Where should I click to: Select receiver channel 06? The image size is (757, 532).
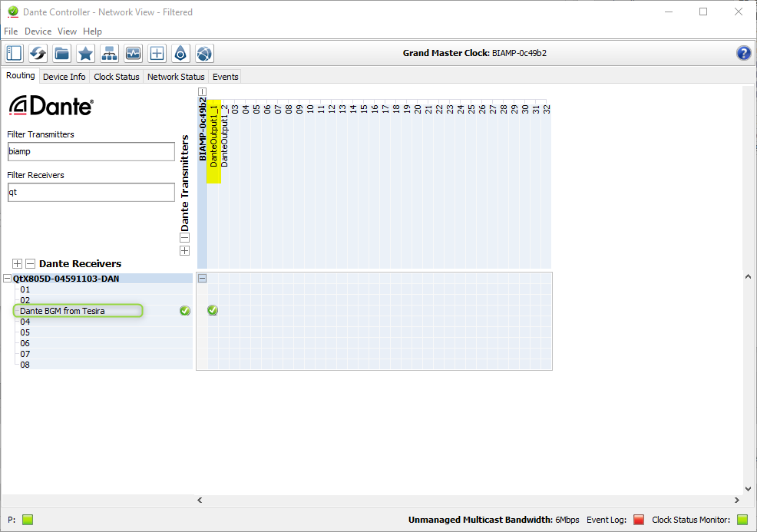tap(25, 343)
